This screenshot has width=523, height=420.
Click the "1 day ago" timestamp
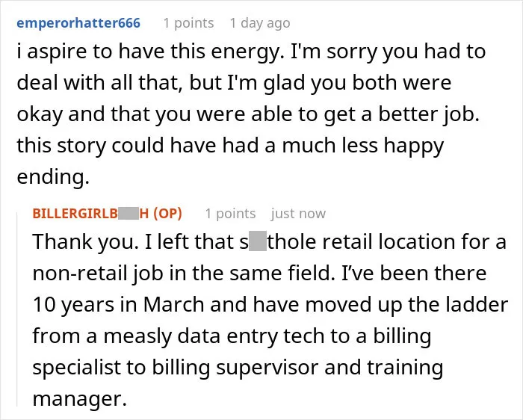click(260, 23)
